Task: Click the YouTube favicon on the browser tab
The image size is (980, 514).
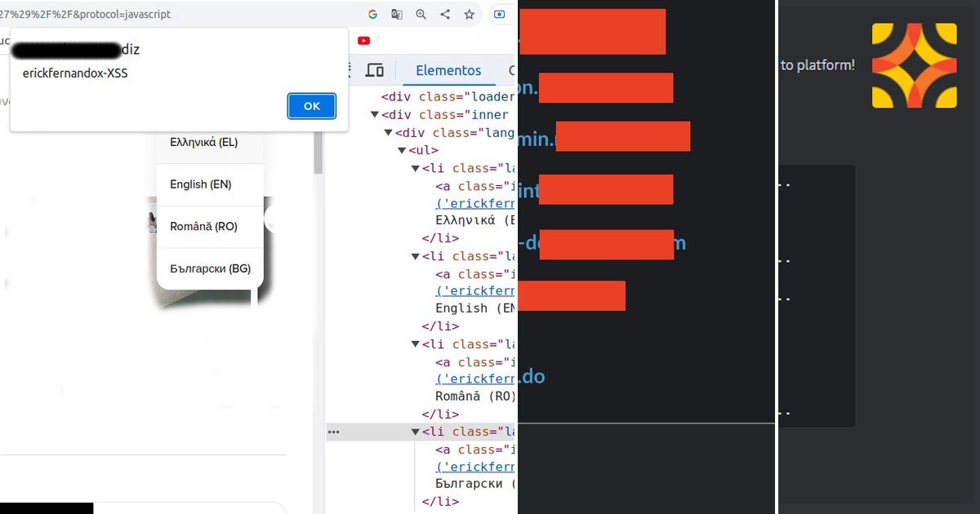Action: [363, 40]
